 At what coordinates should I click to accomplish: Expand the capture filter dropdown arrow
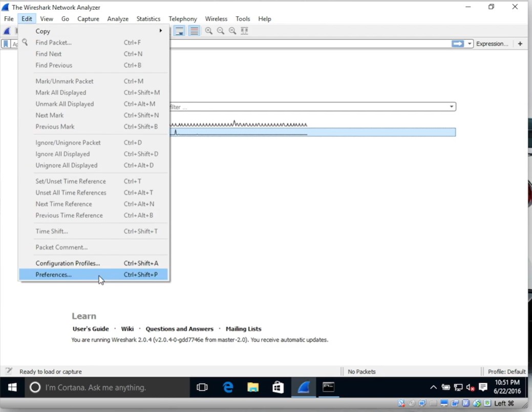click(451, 107)
